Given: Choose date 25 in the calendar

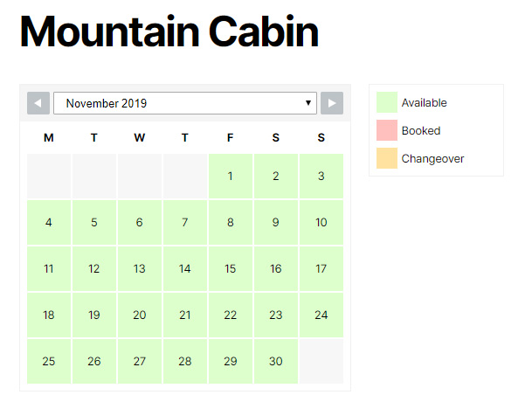Looking at the screenshot, I should tap(49, 362).
